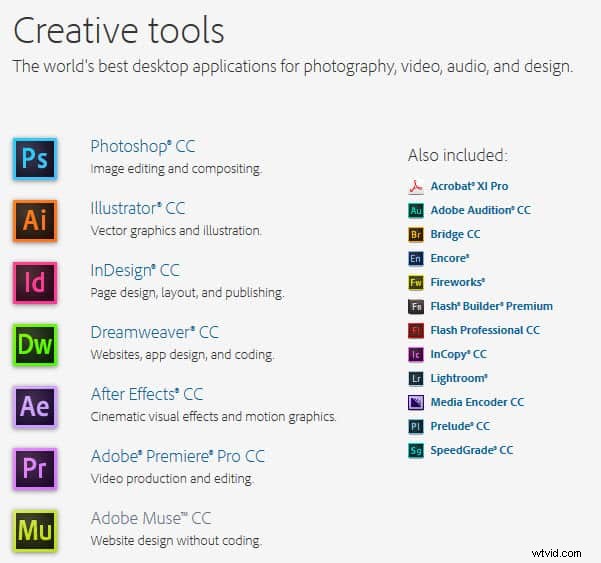Follow the Flash Professional CC link
The width and height of the screenshot is (601, 563).
point(485,330)
